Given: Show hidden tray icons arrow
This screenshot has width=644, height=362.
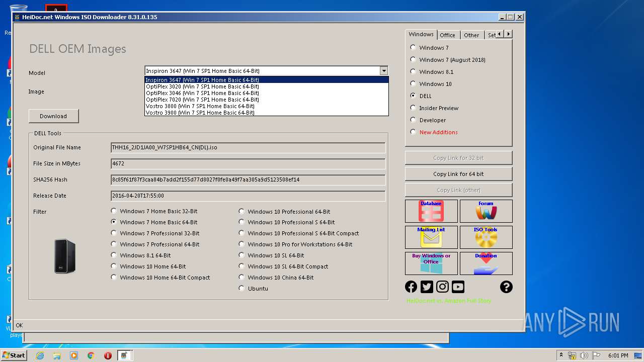Looking at the screenshot, I should pos(561,355).
